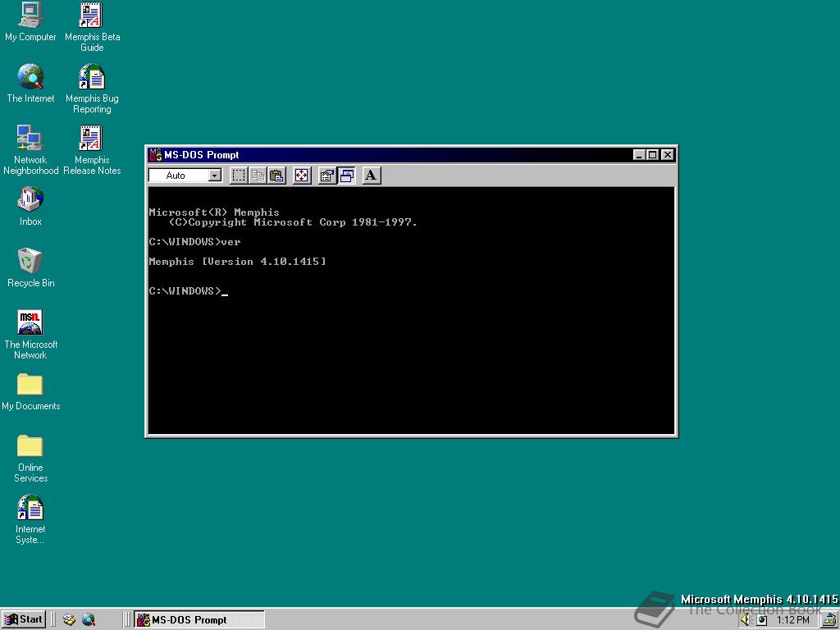Image resolution: width=840 pixels, height=630 pixels.
Task: Click the Paste icon in MS-DOS toolbar
Action: [x=276, y=176]
